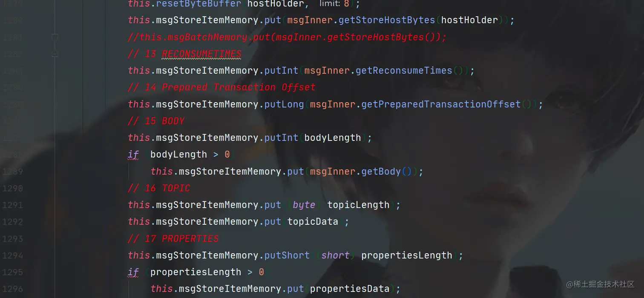The height and width of the screenshot is (298, 644).
Task: Place cursor on getBody call
Action: pyautogui.click(x=381, y=172)
